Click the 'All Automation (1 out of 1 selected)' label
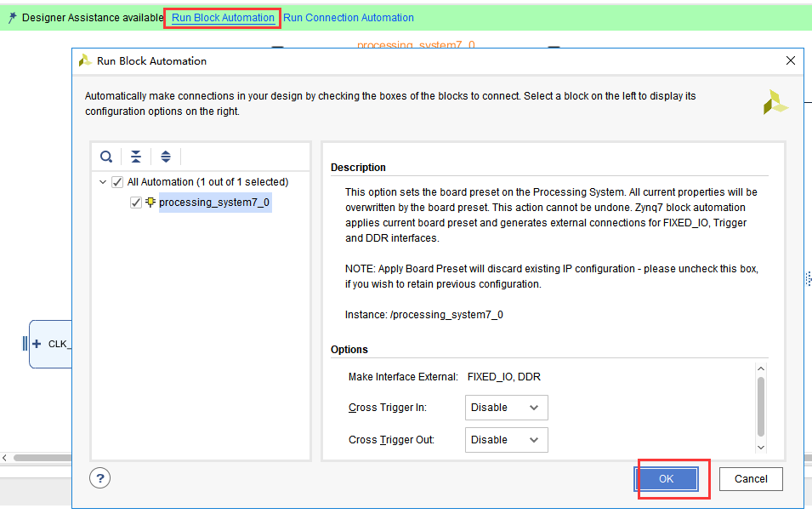 (x=207, y=182)
